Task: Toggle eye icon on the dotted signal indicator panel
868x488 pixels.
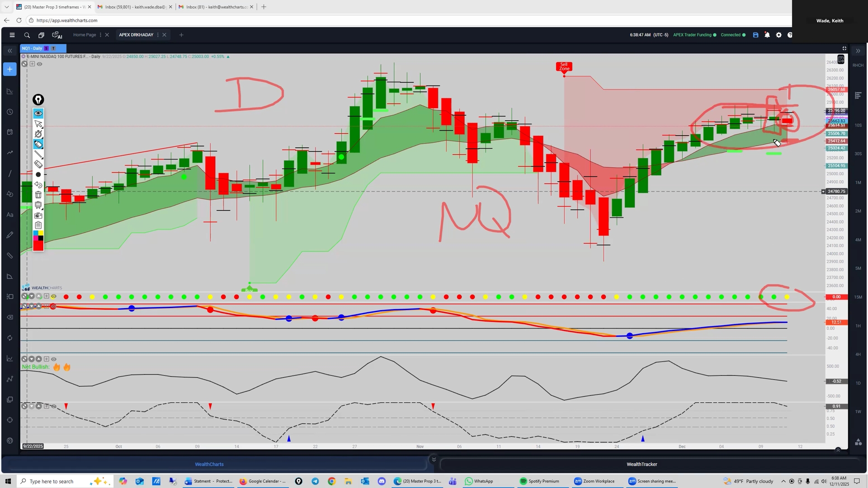Action: (x=54, y=296)
